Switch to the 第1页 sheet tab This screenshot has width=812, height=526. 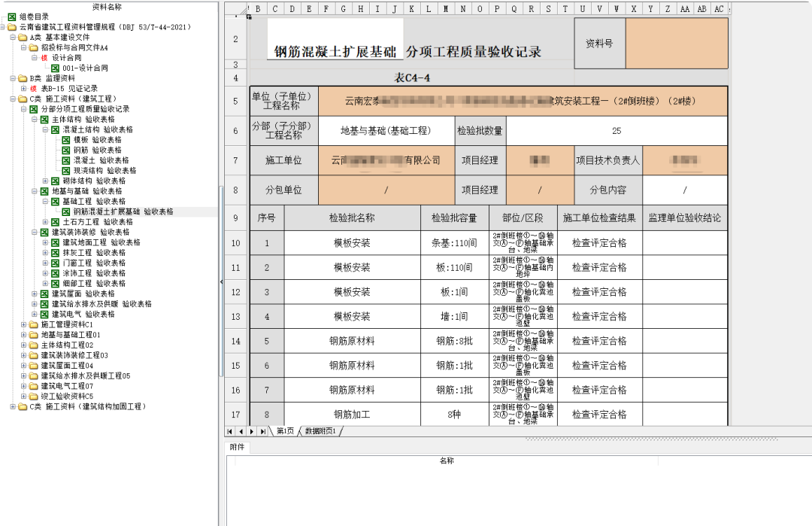click(285, 431)
